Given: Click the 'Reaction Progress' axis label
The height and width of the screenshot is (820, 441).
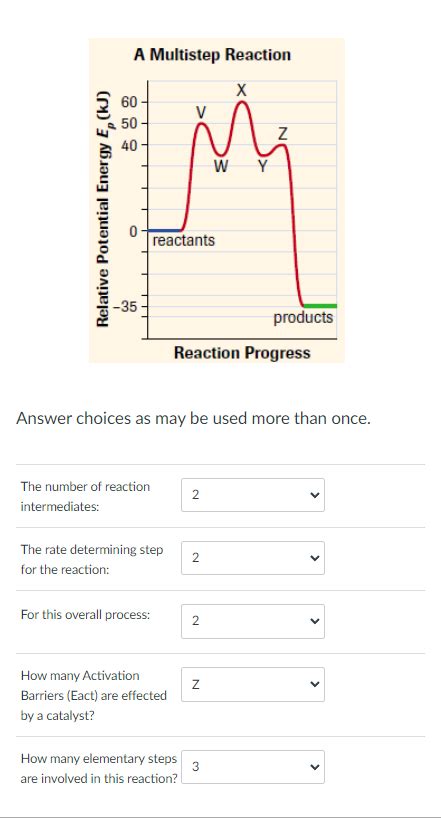Looking at the screenshot, I should pos(242,353).
